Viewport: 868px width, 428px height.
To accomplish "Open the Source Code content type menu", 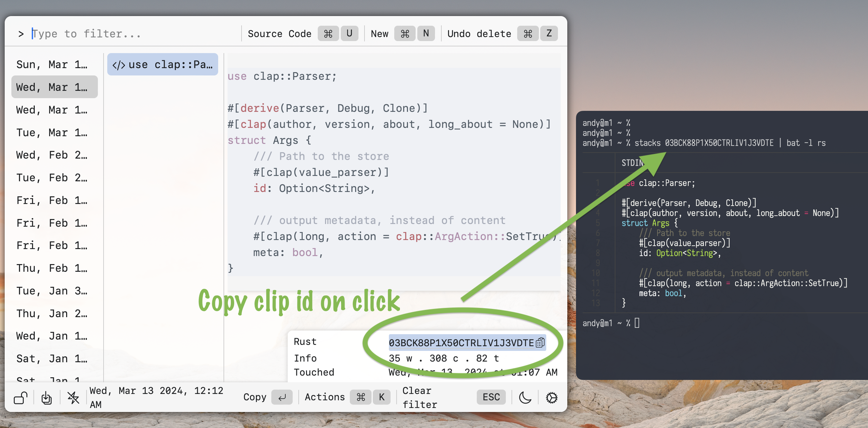I will tap(279, 34).
